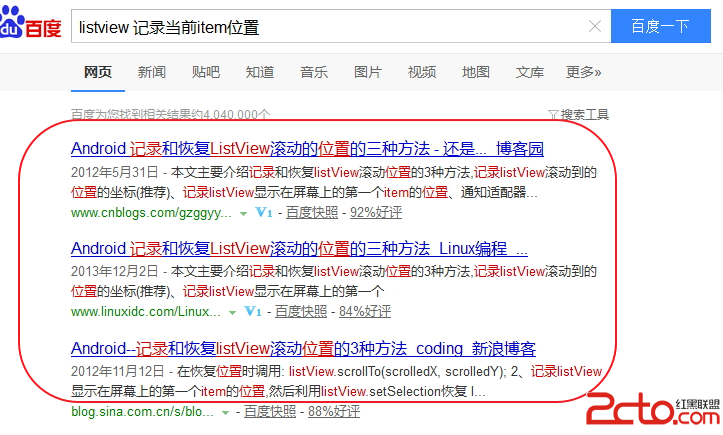This screenshot has width=723, height=435.
Task: Open the 博客园 result title link
Action: click(307, 149)
